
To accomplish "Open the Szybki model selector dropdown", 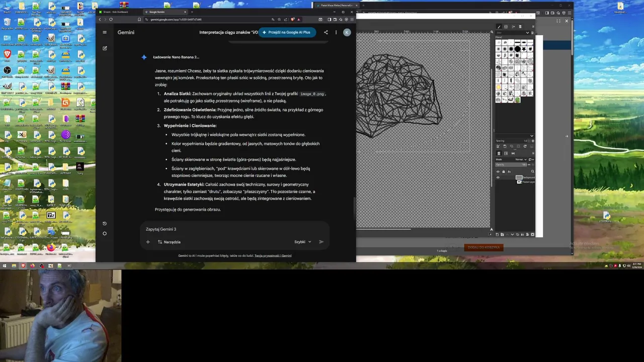I will [x=302, y=242].
